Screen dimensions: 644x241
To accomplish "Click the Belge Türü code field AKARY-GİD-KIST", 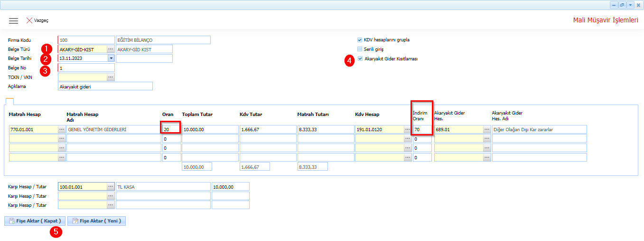I will pyautogui.click(x=82, y=49).
